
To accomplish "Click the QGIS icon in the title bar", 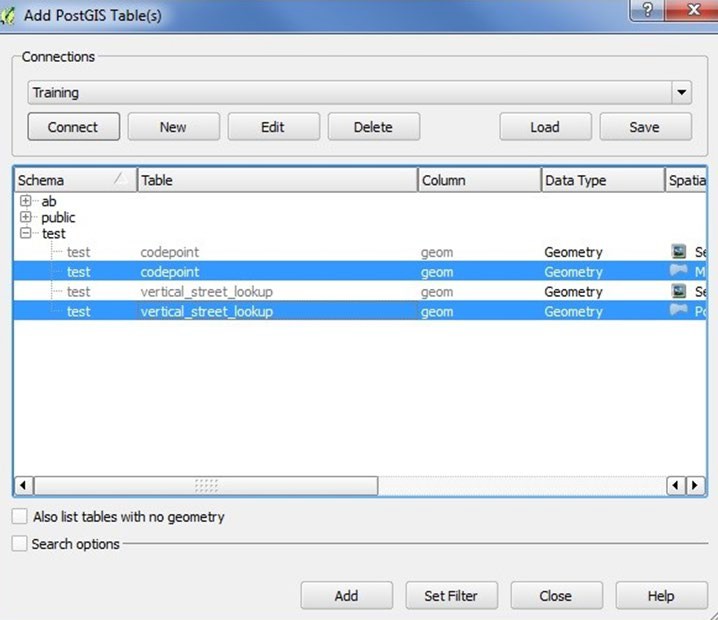I will tap(6, 16).
